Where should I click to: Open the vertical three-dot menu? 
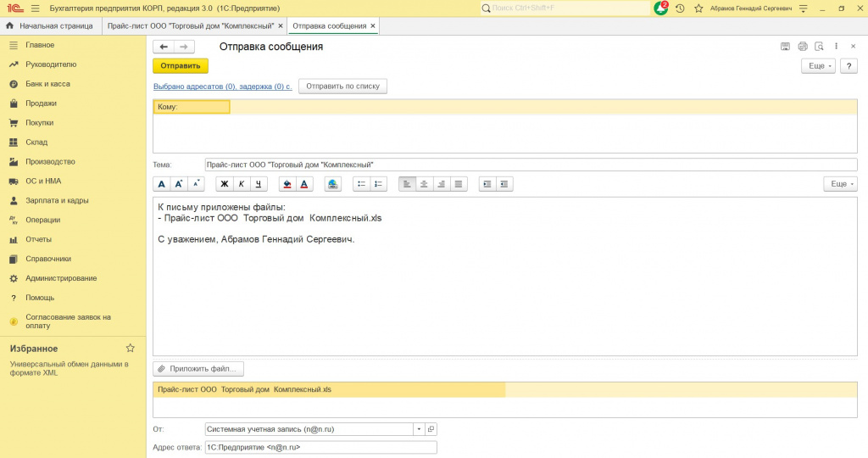tap(837, 47)
